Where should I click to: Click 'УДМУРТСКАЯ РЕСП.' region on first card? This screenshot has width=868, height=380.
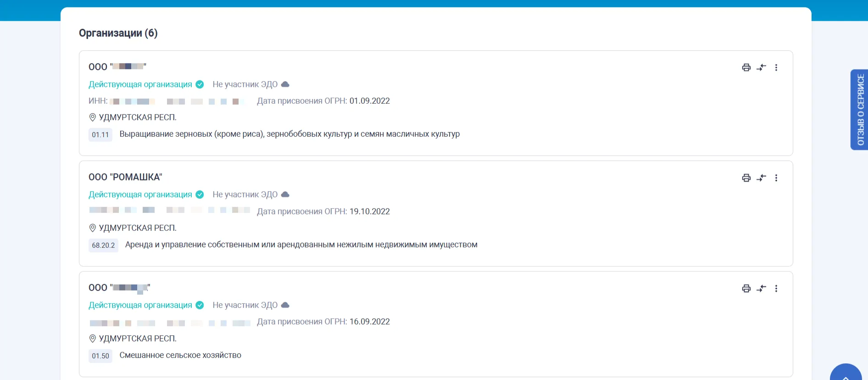click(138, 117)
